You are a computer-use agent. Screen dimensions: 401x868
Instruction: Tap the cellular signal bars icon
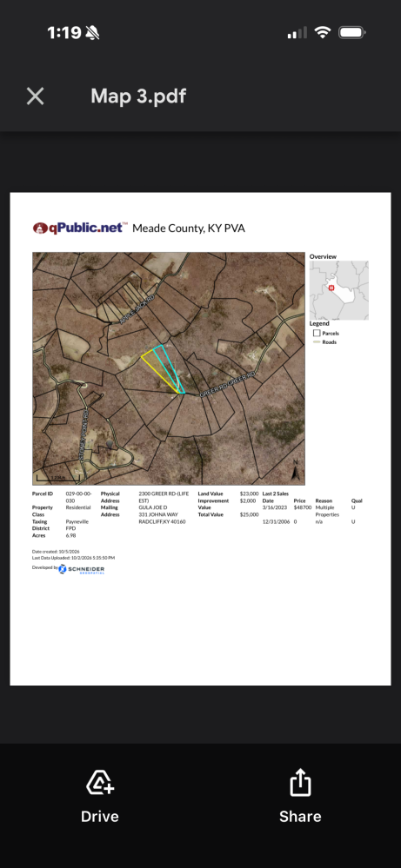(297, 33)
